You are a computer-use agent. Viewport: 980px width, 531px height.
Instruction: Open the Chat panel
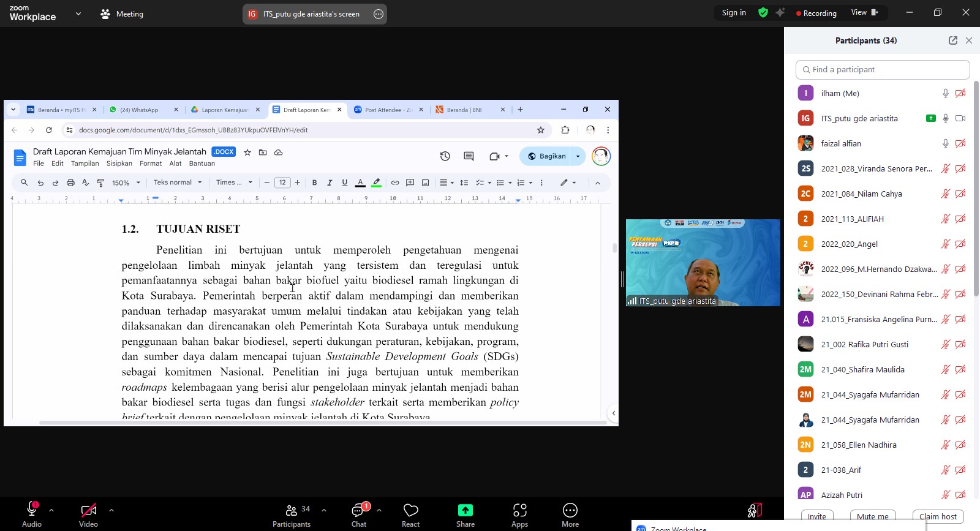click(x=359, y=514)
